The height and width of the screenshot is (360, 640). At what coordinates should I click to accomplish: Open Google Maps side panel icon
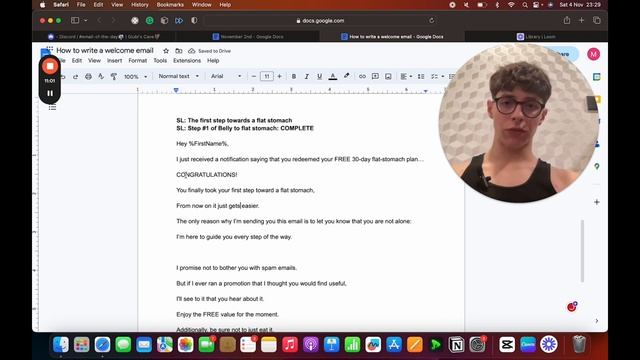click(x=597, y=167)
